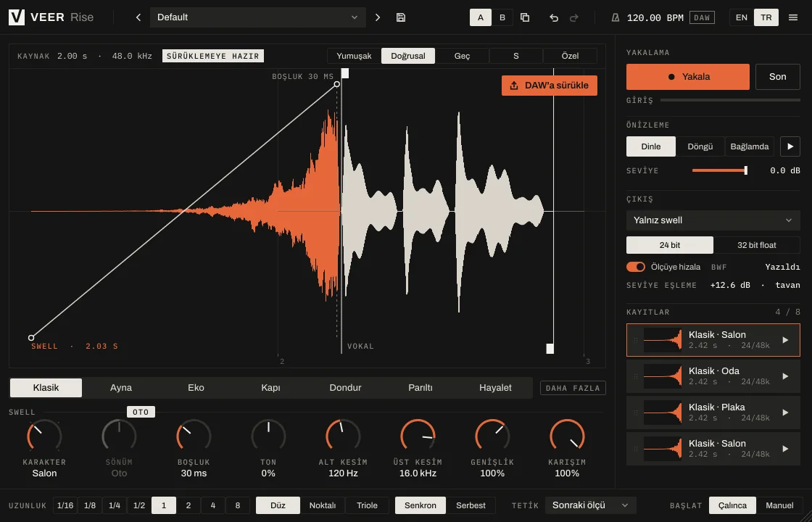This screenshot has height=522, width=812.
Task: Open the DAHA FAZLA modes button
Action: pyautogui.click(x=573, y=388)
